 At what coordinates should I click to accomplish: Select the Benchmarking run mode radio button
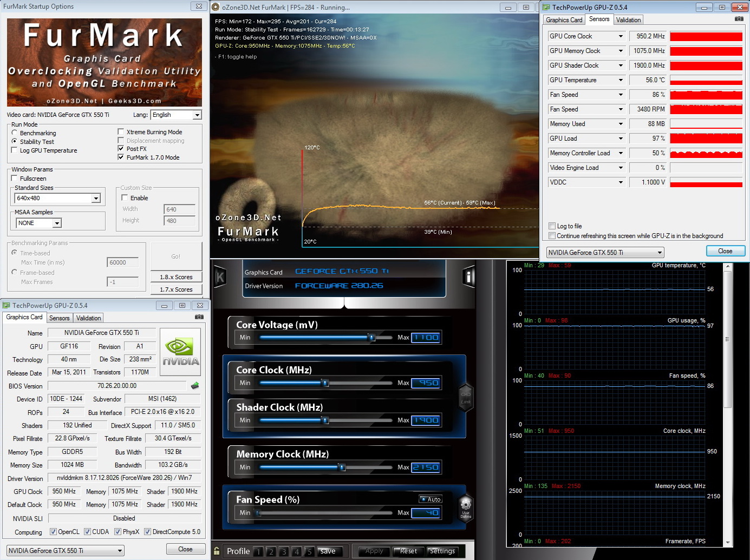click(x=15, y=133)
